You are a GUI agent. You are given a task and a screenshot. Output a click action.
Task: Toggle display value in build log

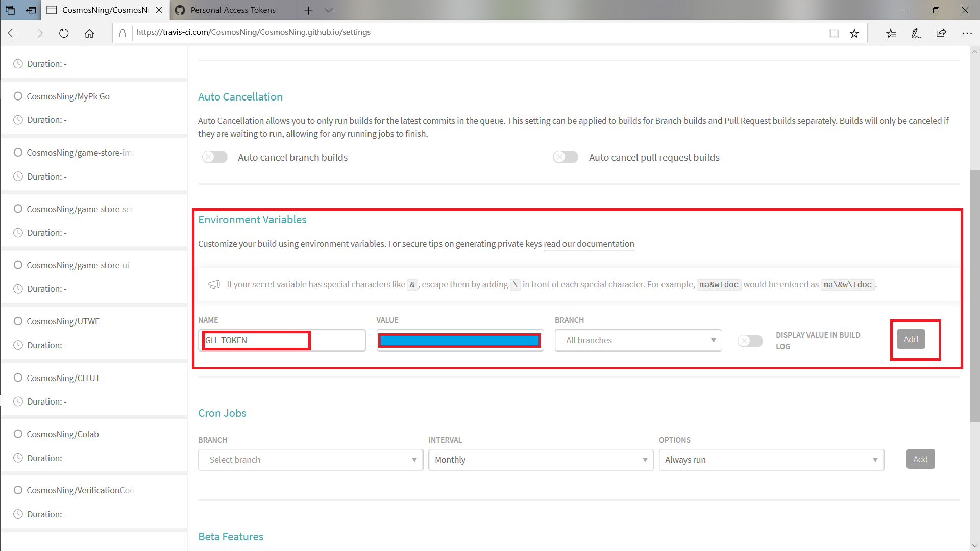pyautogui.click(x=750, y=341)
